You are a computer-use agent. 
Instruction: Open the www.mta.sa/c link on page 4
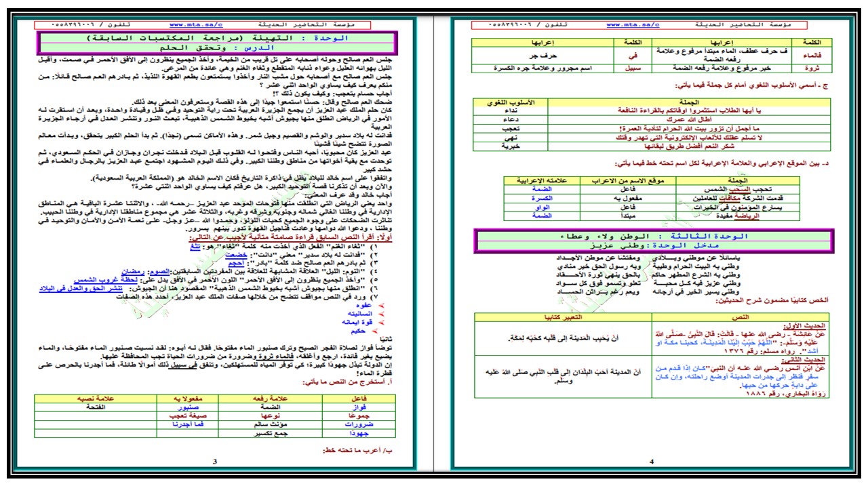point(633,24)
